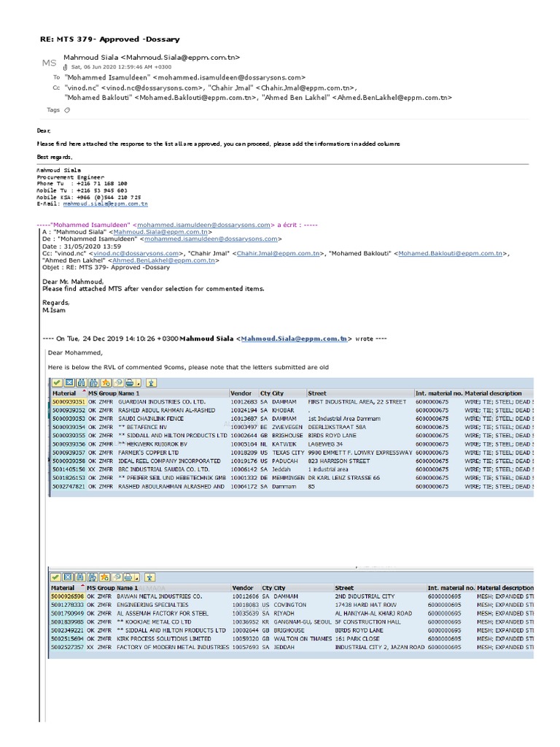The image size is (560, 747).
Task: Click the printer icon above the WIRE materials table
Action: pyautogui.click(x=130, y=382)
